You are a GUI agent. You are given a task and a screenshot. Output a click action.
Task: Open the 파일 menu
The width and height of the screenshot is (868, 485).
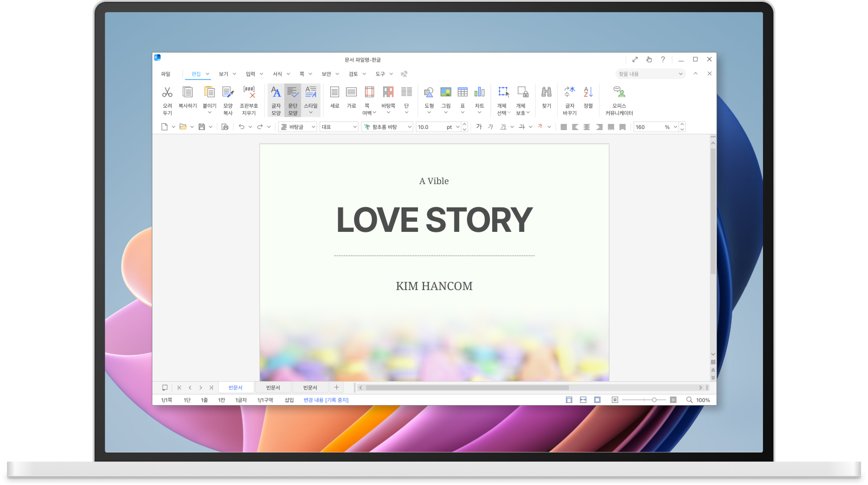coord(165,74)
